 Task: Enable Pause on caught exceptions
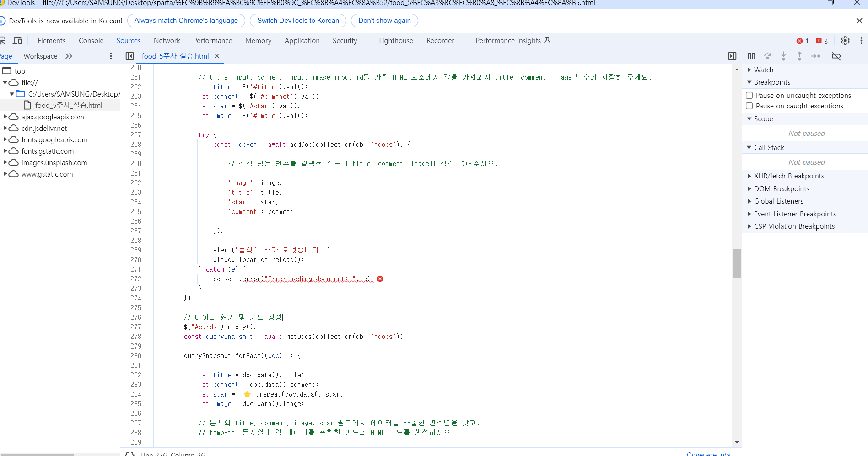pyautogui.click(x=749, y=106)
